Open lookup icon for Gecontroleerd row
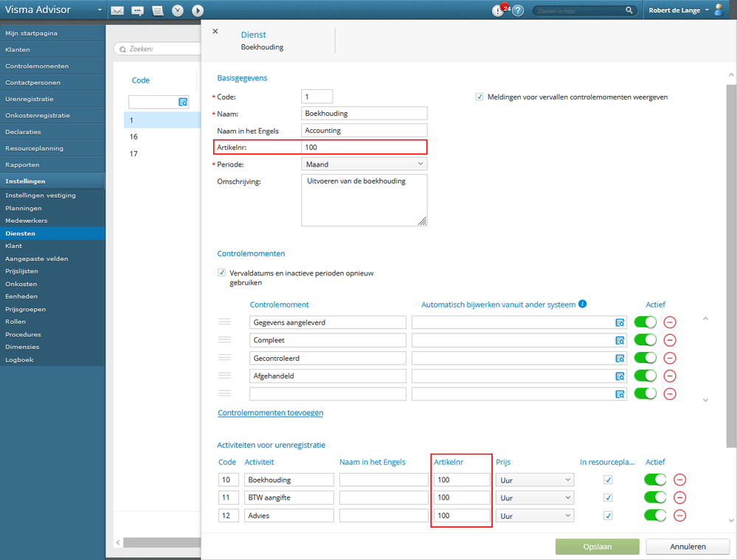 click(x=620, y=359)
